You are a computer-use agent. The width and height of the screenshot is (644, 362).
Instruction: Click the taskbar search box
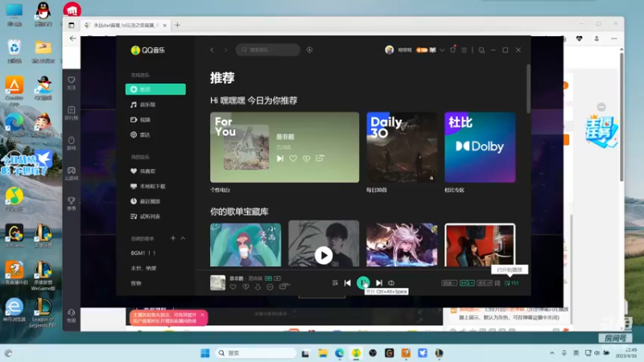pyautogui.click(x=256, y=353)
